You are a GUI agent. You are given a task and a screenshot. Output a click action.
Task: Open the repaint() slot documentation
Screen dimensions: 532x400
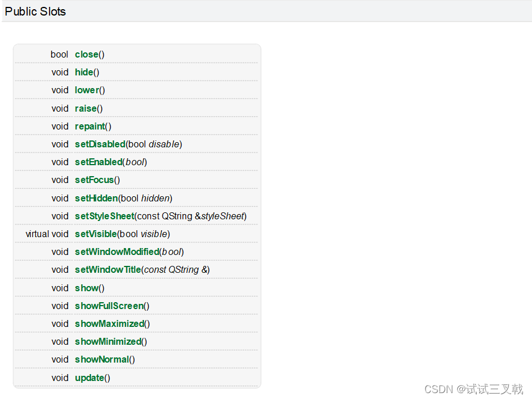coord(90,127)
